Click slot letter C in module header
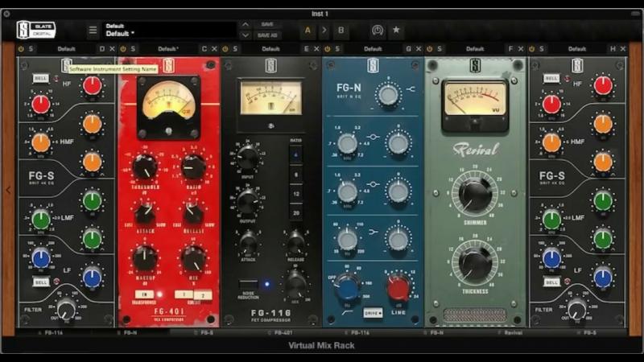Image resolution: width=644 pixels, height=362 pixels. (204, 49)
